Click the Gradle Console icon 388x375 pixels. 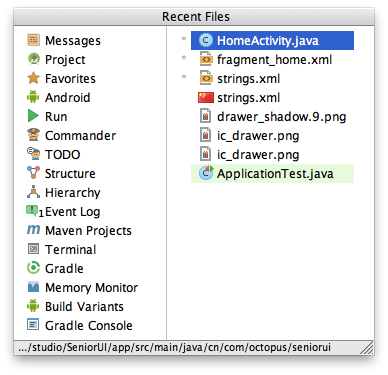tap(33, 325)
